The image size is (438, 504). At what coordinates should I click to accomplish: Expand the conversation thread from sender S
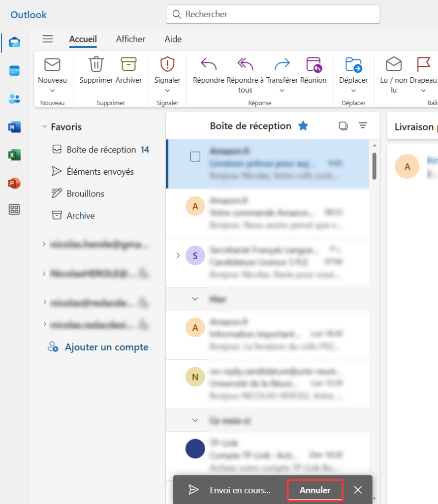(178, 255)
